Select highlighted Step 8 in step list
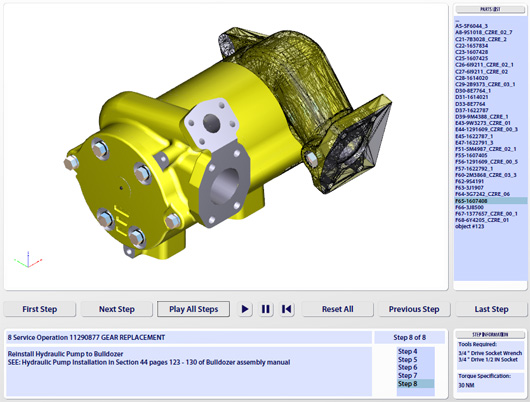This screenshot has height=402, width=530. point(415,384)
